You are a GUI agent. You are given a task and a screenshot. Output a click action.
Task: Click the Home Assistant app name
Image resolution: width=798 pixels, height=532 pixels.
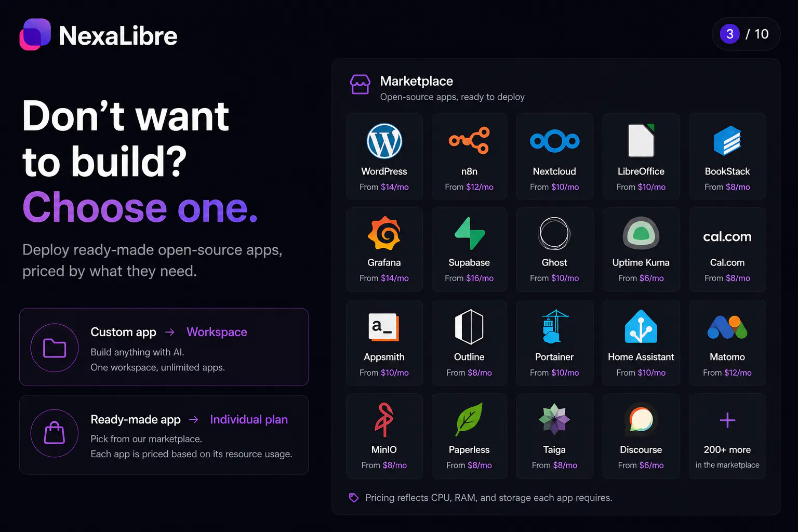coord(641,357)
